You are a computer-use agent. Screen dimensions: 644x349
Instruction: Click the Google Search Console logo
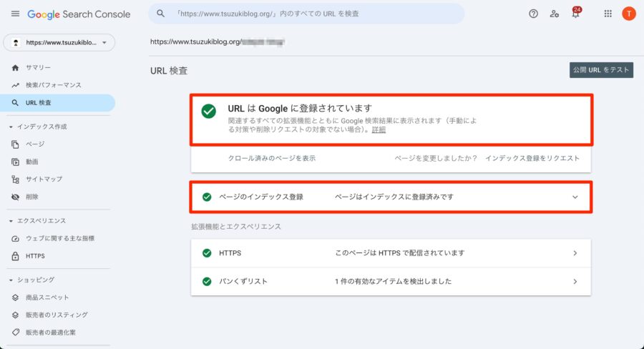click(x=79, y=14)
